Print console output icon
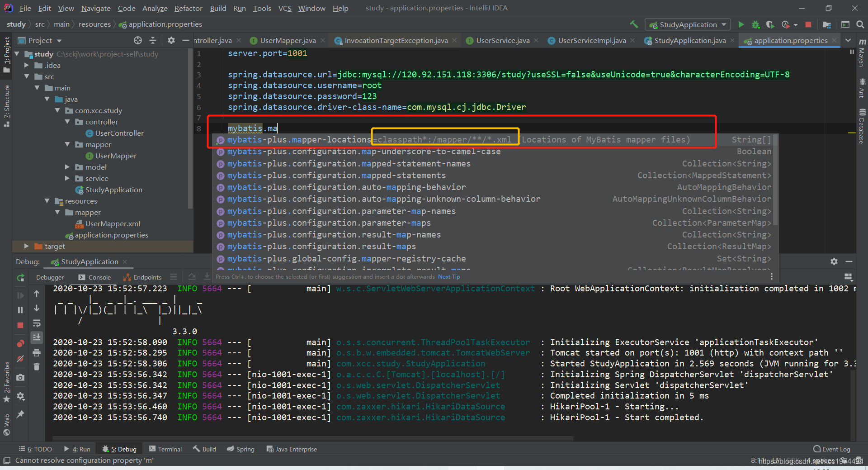Viewport: 868px width, 470px height. (x=37, y=352)
